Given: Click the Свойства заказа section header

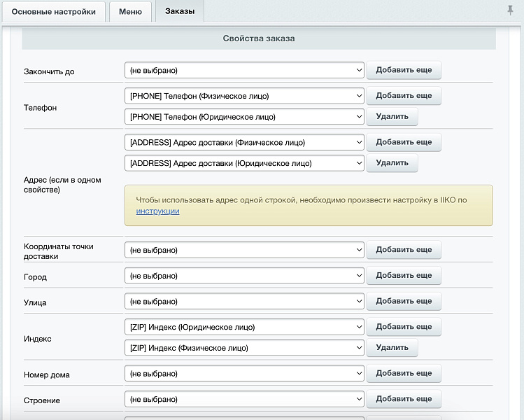Looking at the screenshot, I should click(259, 38).
